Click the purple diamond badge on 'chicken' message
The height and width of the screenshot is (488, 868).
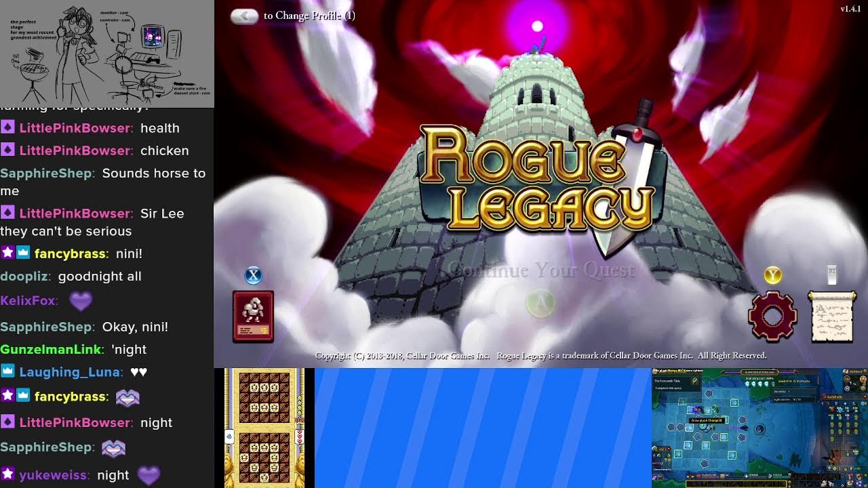[7, 150]
